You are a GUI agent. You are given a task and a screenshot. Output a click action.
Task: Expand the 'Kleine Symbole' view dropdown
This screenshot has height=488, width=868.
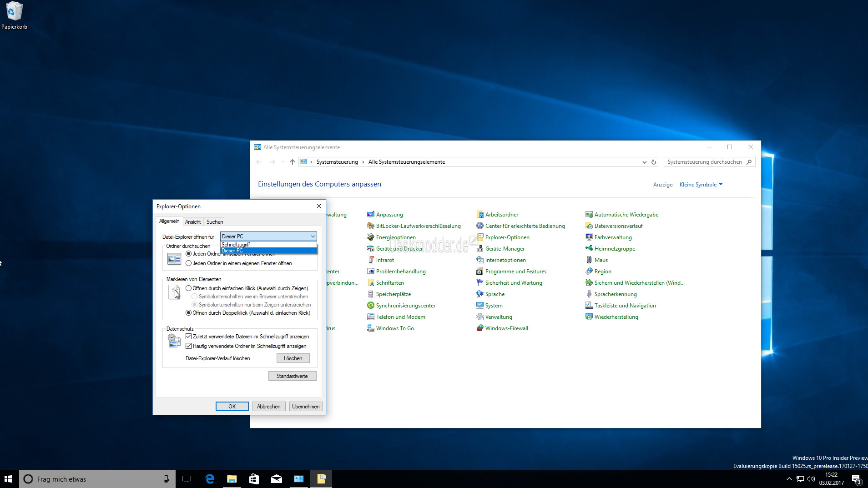[x=701, y=185]
